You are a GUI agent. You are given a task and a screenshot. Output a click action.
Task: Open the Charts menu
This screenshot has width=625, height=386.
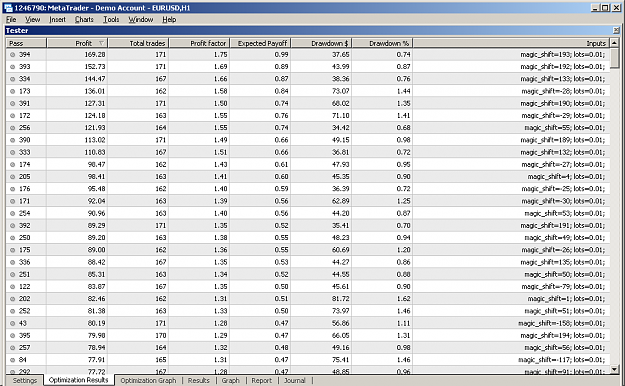[x=84, y=20]
